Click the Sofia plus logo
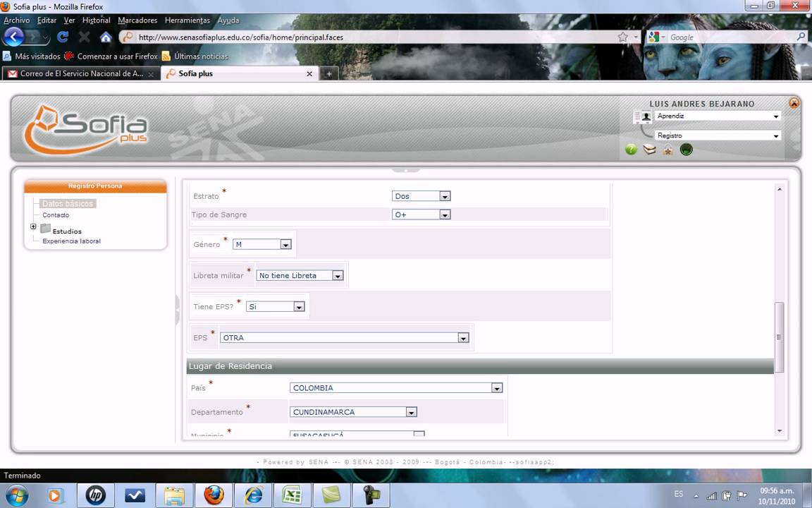 [x=86, y=130]
